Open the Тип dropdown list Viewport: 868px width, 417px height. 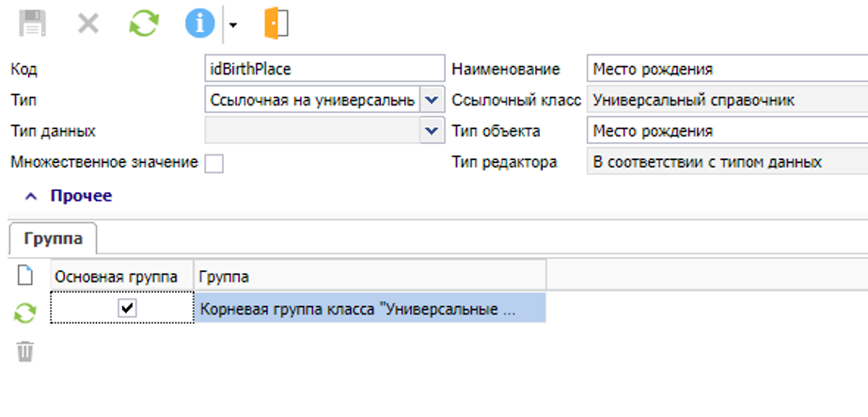click(x=431, y=100)
